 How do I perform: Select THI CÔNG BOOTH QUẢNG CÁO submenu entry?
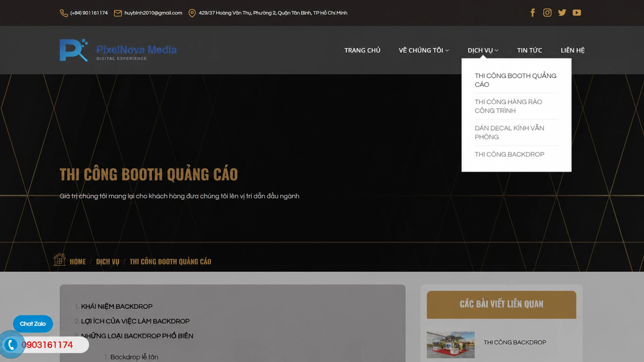pyautogui.click(x=516, y=80)
